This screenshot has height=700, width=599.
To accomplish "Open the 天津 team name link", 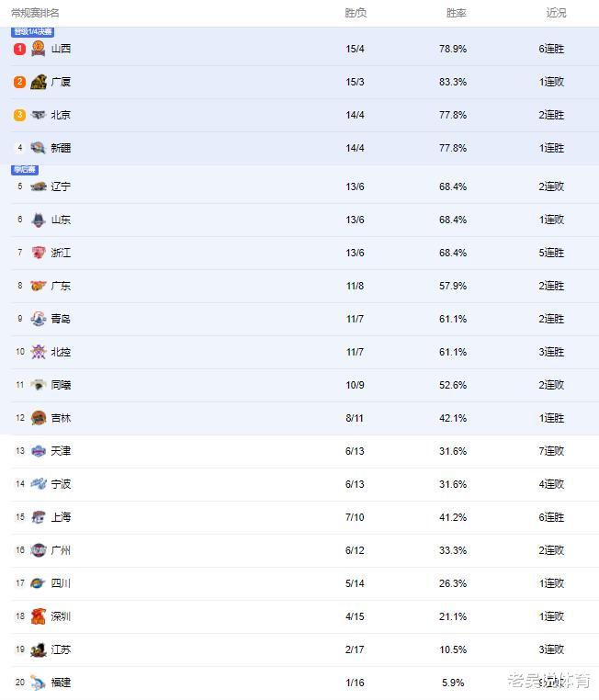I will 61,451.
